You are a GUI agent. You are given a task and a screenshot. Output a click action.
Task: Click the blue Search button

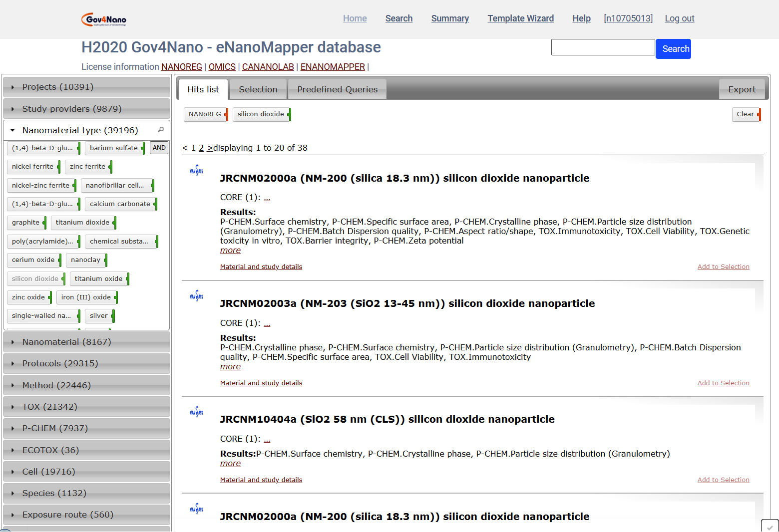point(673,49)
